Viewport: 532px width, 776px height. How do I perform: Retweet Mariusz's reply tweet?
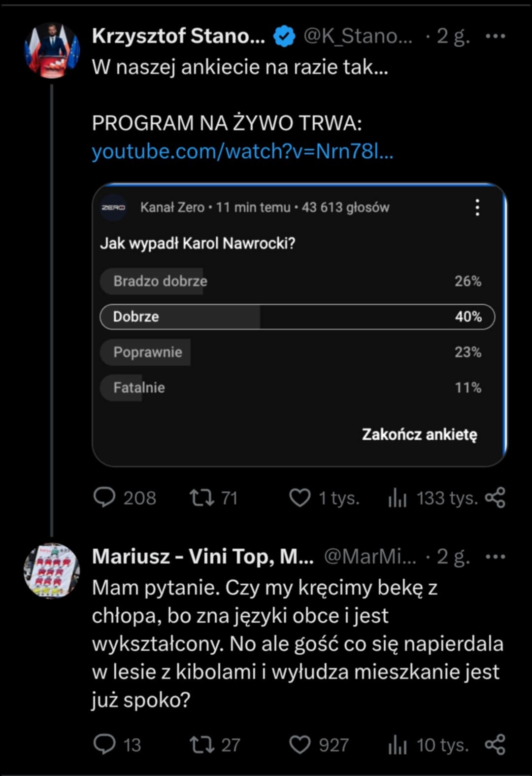click(x=202, y=744)
